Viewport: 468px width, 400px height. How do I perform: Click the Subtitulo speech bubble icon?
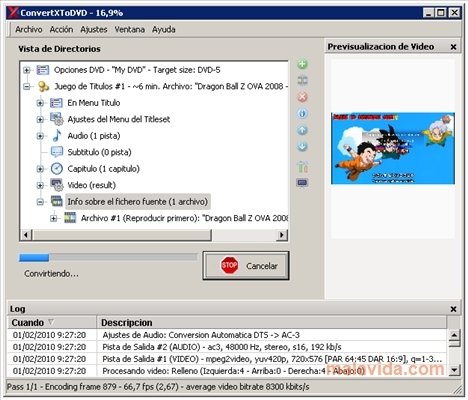57,152
